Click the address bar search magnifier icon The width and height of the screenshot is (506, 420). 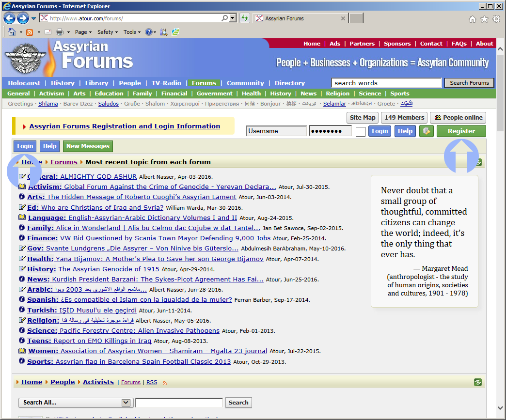[224, 18]
